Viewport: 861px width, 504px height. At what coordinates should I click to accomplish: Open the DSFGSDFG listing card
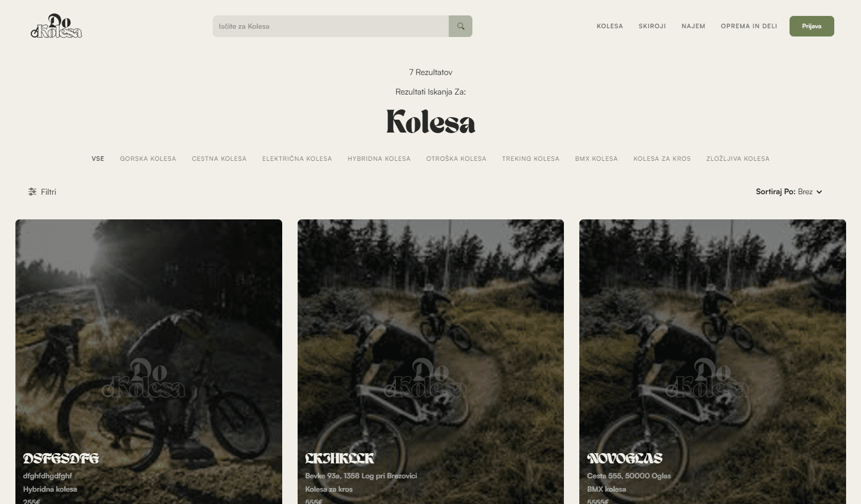(x=149, y=362)
